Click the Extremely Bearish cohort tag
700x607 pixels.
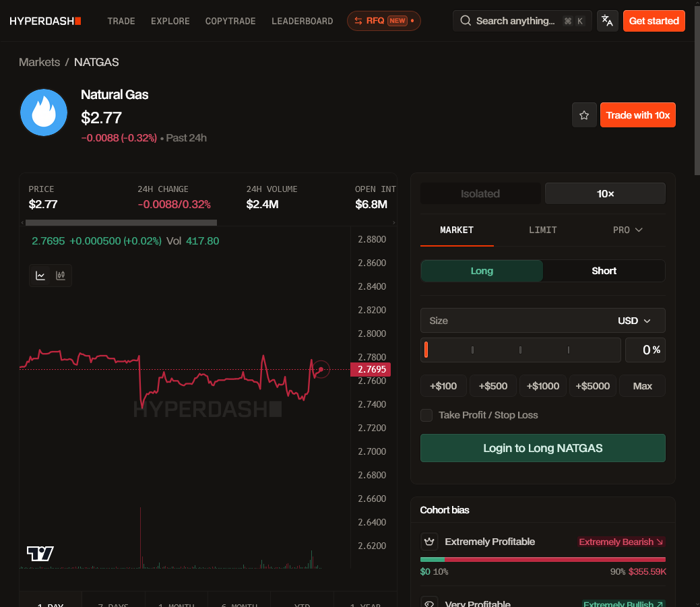click(621, 542)
